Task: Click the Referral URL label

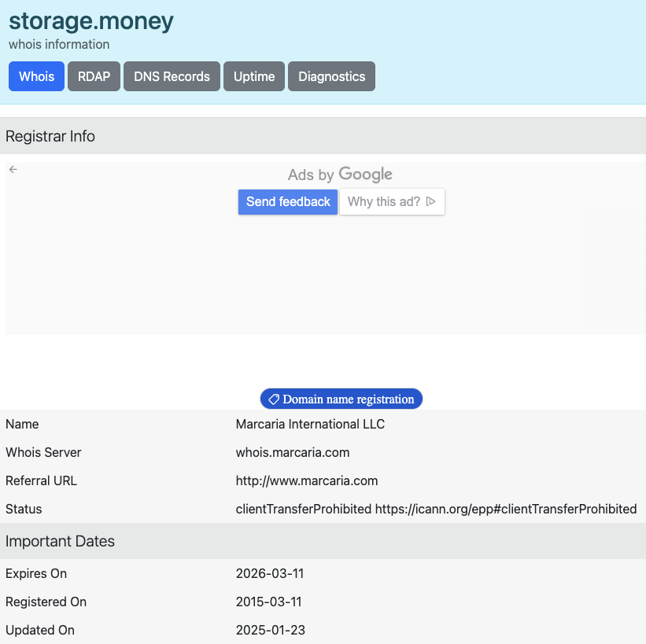Action: [41, 481]
